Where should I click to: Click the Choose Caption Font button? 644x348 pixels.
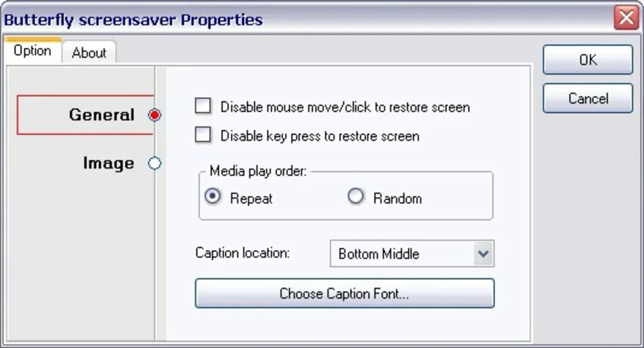coord(345,293)
